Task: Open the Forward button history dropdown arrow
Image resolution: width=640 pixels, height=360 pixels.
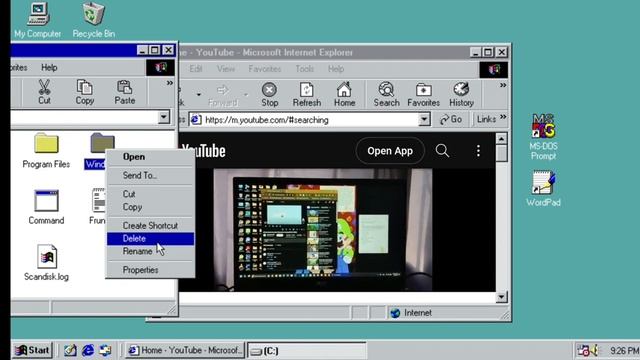Action: pos(246,95)
